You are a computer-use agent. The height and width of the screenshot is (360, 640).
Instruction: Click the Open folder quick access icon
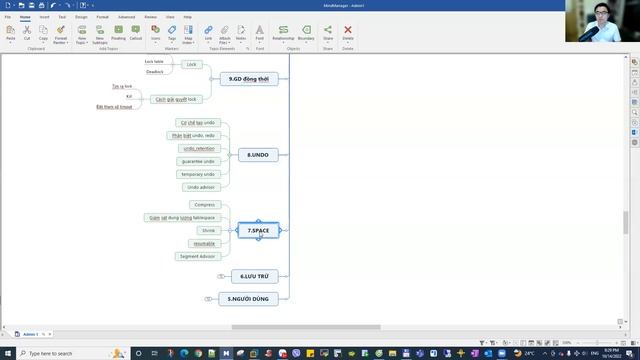21,5
